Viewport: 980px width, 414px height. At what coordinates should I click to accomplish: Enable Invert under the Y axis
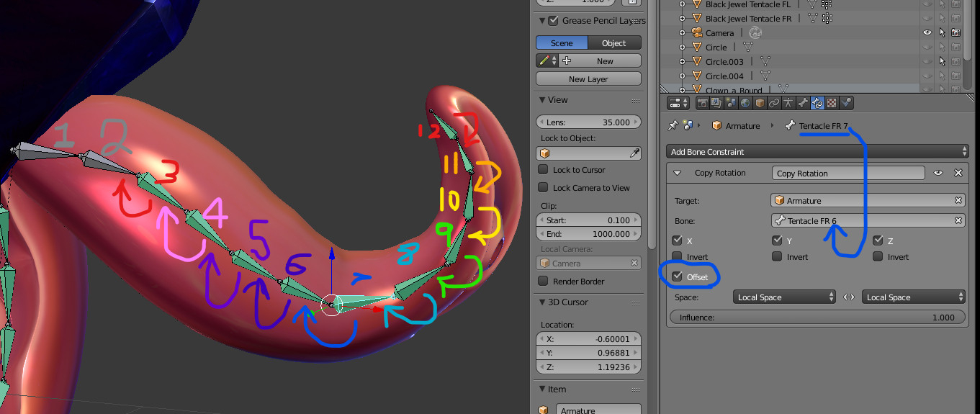coord(777,257)
